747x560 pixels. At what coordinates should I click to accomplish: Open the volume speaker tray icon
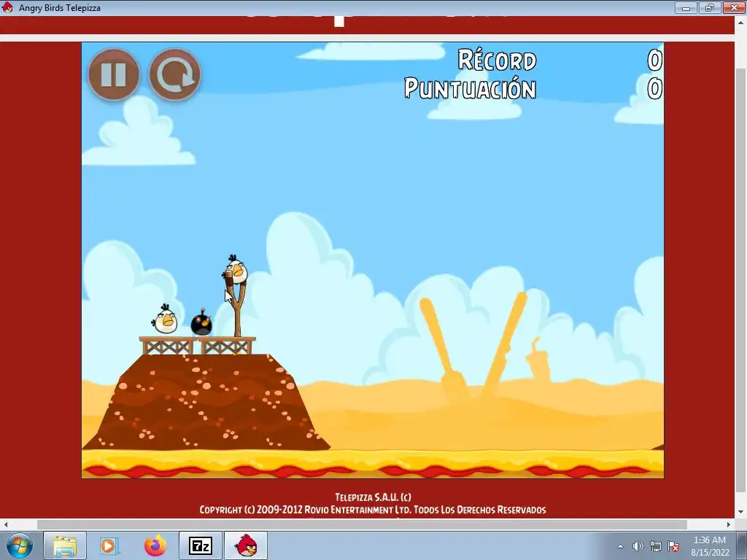click(x=638, y=546)
